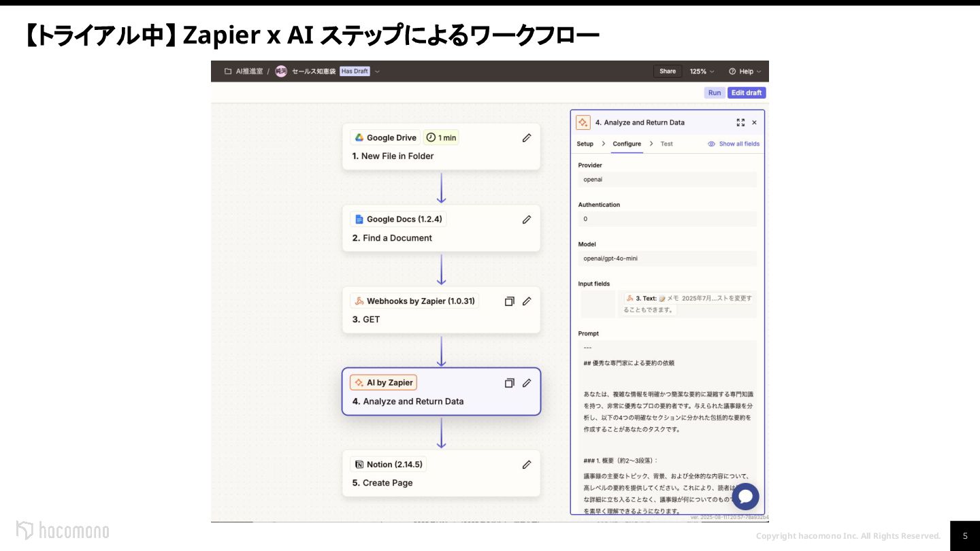Select the 2. Find a Document step

[x=441, y=228]
